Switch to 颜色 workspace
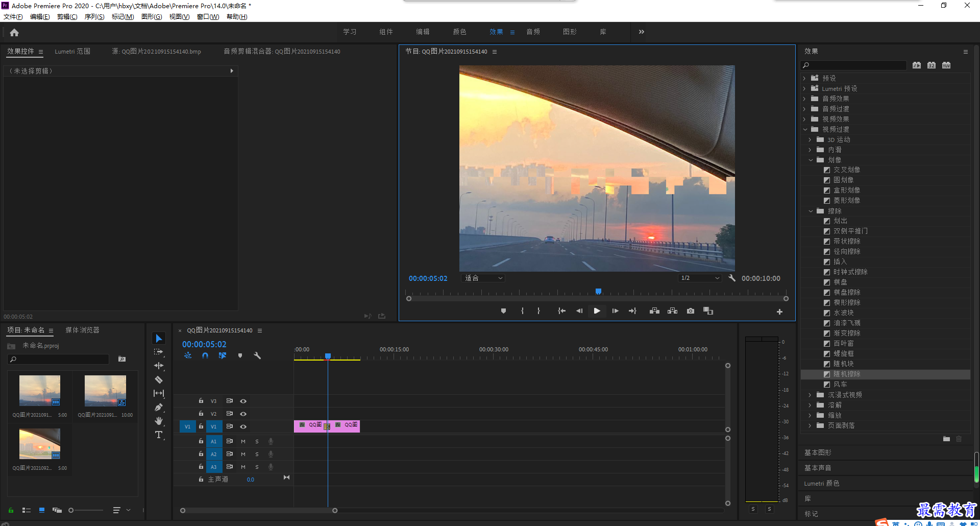Image resolution: width=980 pixels, height=526 pixels. tap(460, 32)
